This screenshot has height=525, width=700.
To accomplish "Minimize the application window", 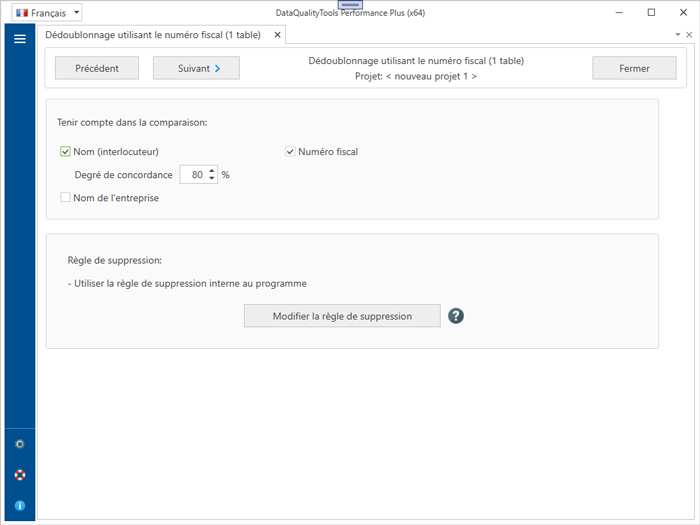I will pyautogui.click(x=619, y=12).
